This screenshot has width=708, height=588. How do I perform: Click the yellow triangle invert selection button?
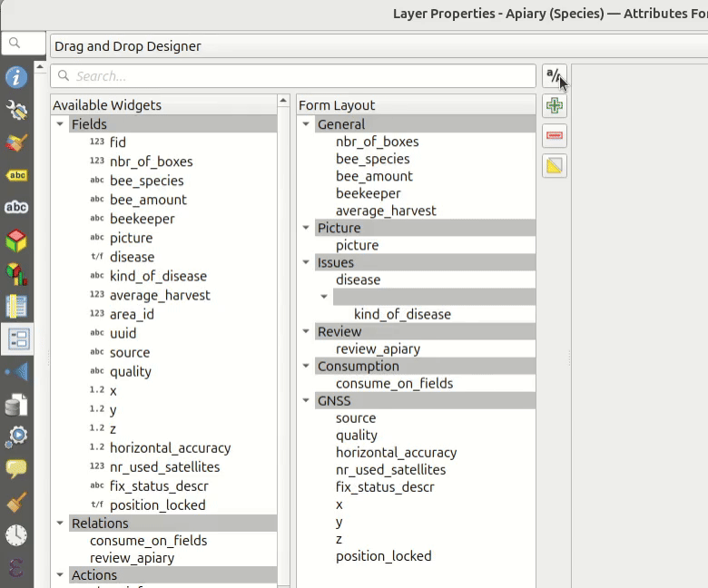click(555, 166)
